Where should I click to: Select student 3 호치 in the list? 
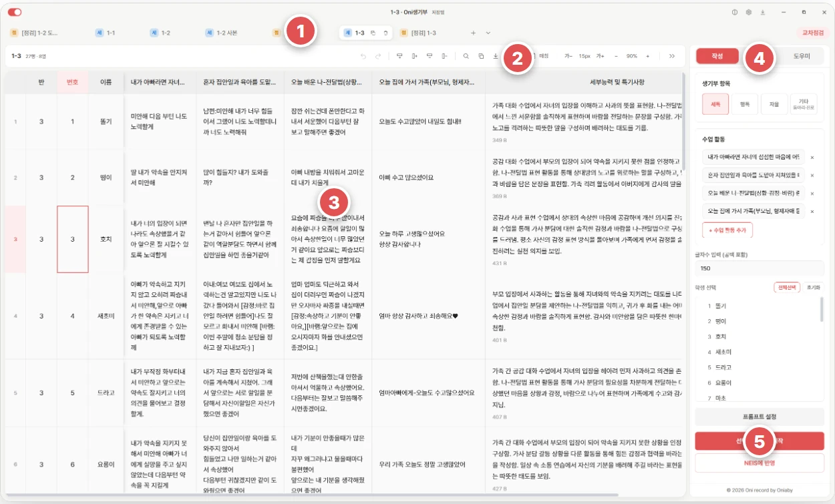pyautogui.click(x=717, y=336)
